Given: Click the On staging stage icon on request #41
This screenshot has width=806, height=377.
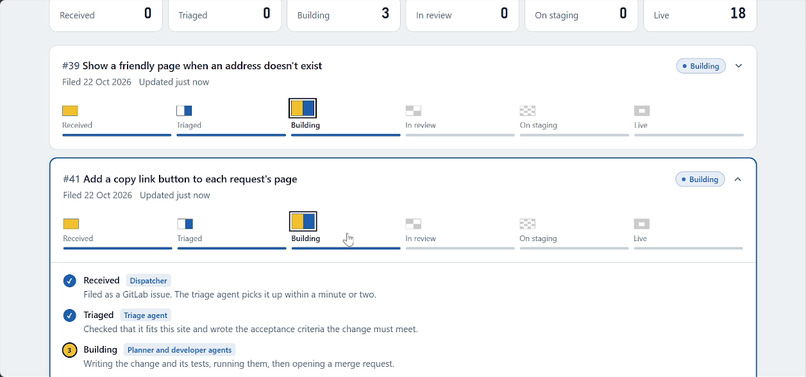Looking at the screenshot, I should 527,224.
